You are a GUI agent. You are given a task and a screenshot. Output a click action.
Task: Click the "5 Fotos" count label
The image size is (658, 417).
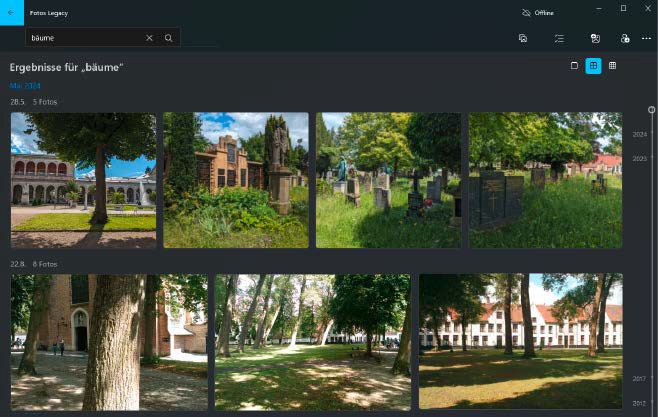(x=45, y=102)
